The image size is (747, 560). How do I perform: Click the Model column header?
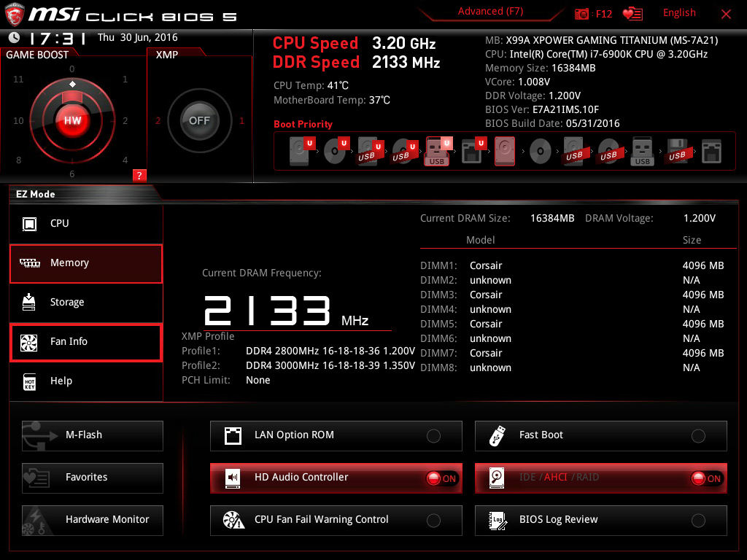[x=480, y=240]
